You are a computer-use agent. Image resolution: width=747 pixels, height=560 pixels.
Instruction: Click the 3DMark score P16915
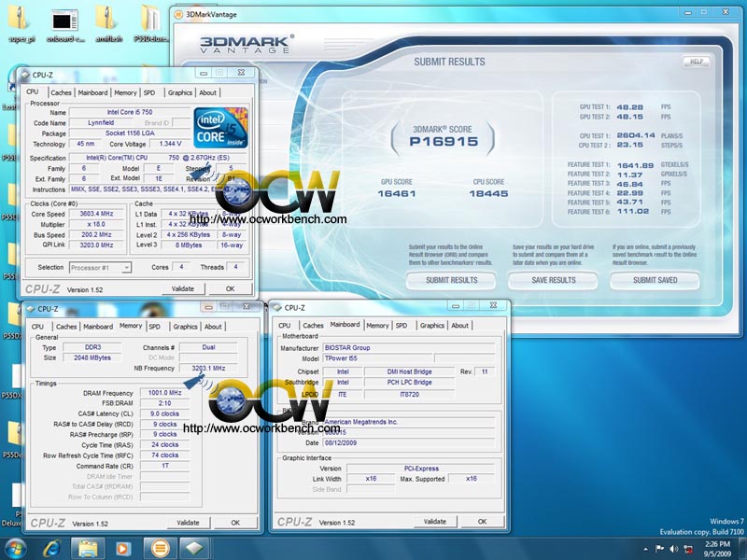click(x=443, y=142)
